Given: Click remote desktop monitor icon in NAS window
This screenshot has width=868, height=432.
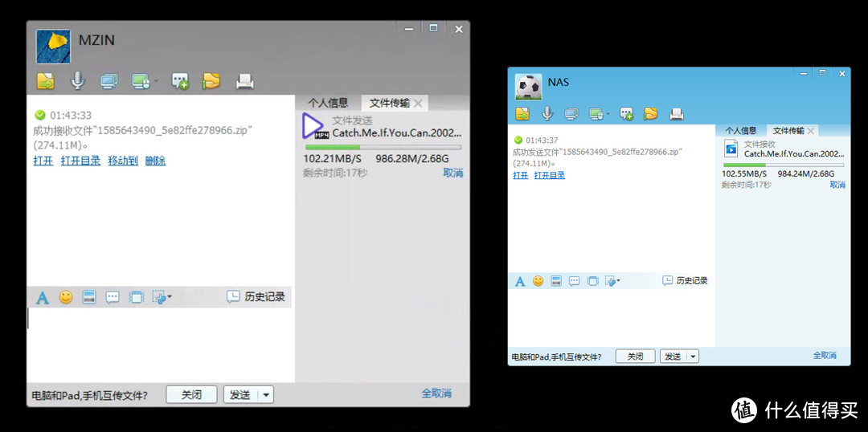Looking at the screenshot, I should [571, 114].
